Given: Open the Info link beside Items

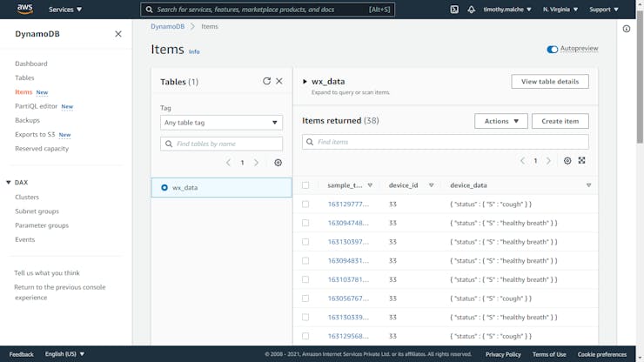Looking at the screenshot, I should [x=194, y=51].
